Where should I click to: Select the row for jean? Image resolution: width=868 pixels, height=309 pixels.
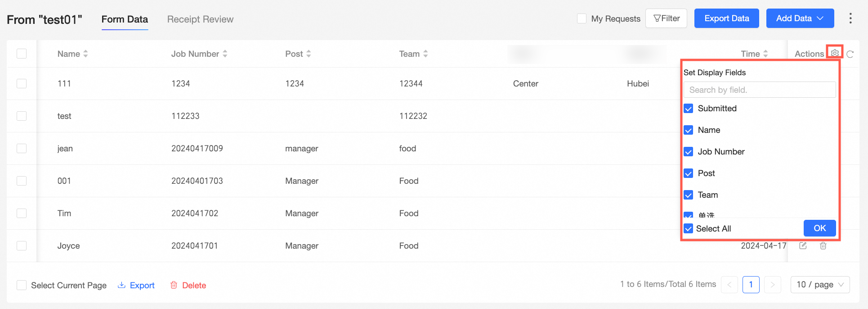[22, 148]
